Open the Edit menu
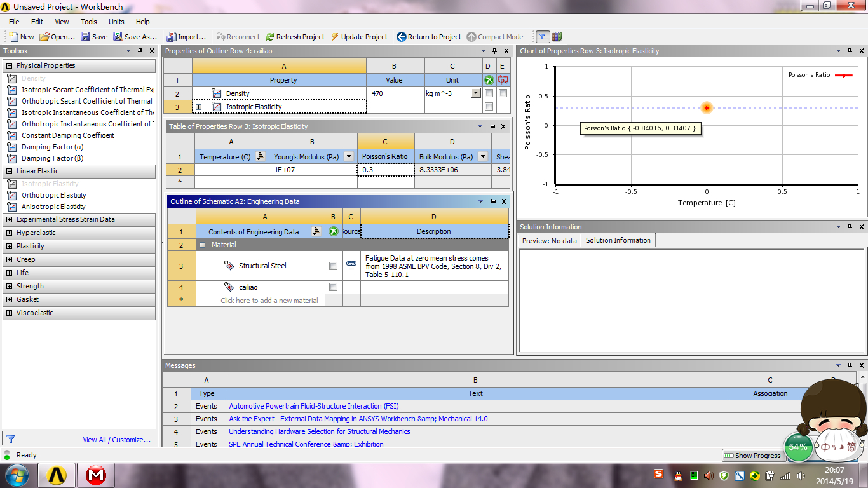868x488 pixels. (x=37, y=22)
